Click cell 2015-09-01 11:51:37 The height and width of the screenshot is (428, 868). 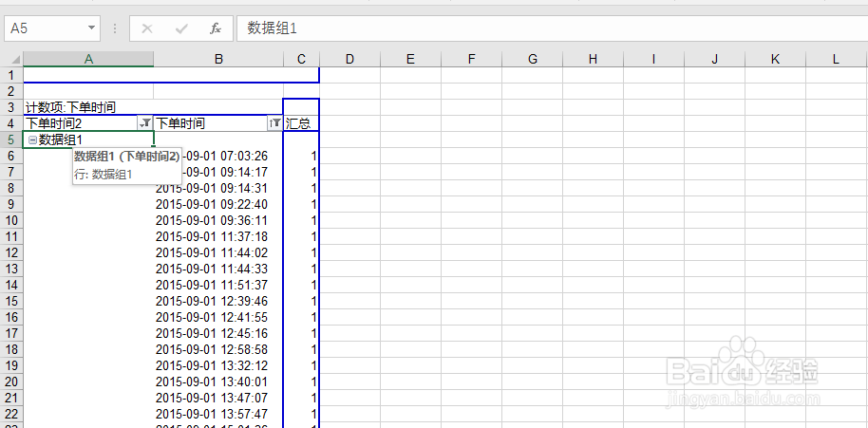[218, 286]
